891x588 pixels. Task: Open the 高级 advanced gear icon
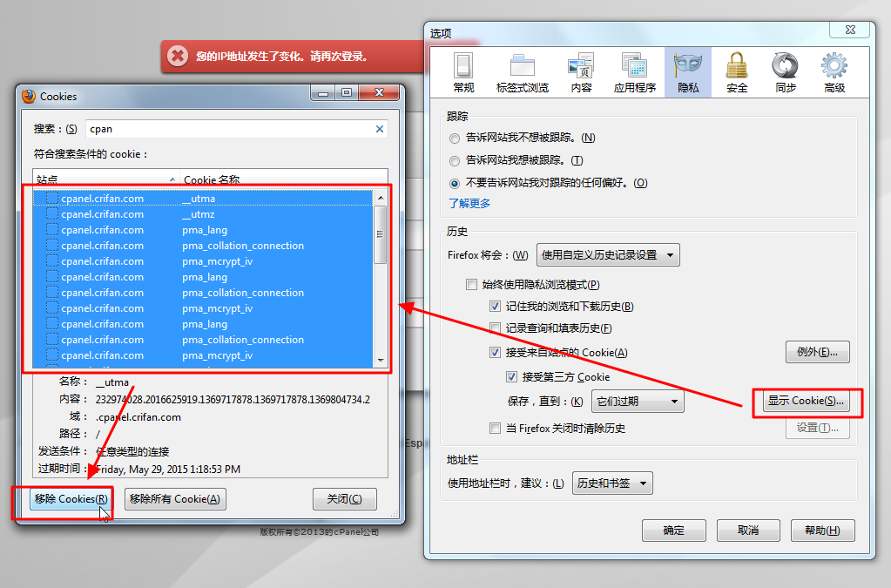[x=834, y=72]
